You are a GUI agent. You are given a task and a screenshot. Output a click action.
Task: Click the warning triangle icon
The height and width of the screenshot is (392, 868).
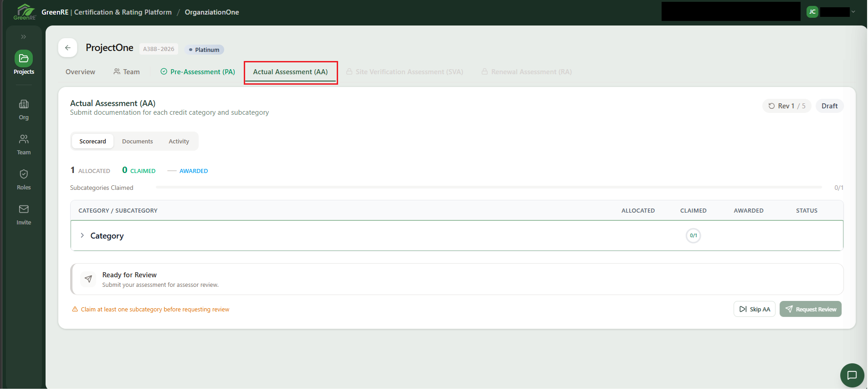(75, 309)
